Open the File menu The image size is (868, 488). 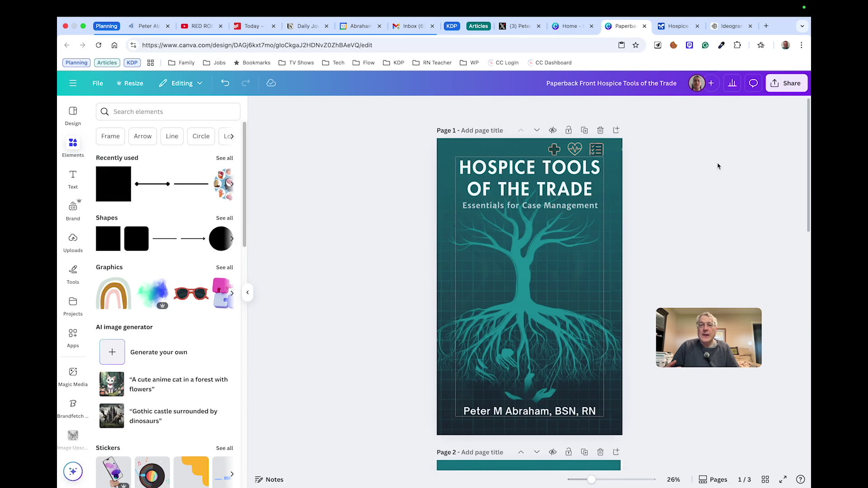[97, 83]
